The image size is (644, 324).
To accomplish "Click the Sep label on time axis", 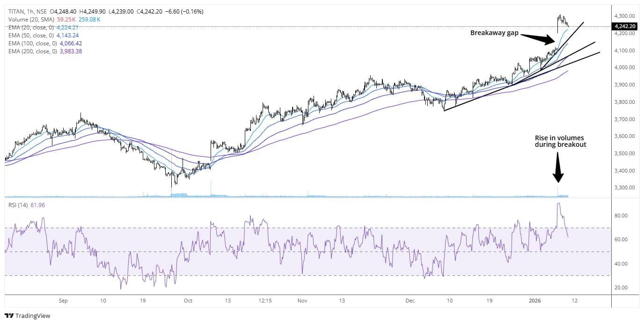I will coord(64,301).
